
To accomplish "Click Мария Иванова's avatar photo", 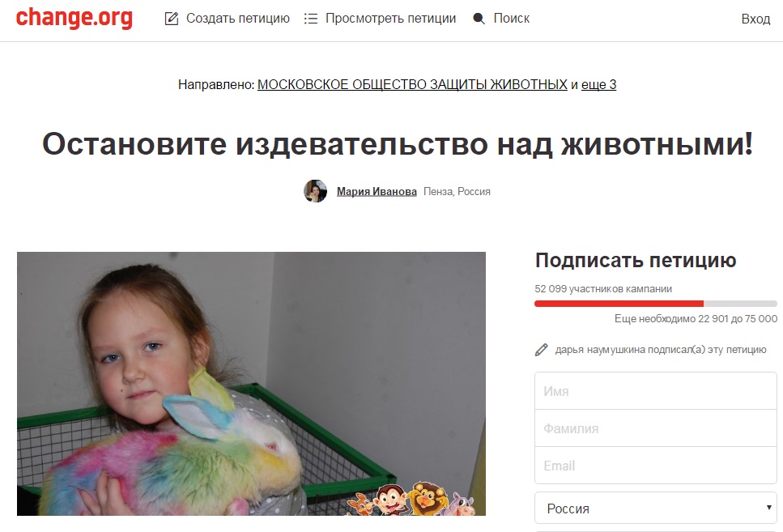I will click(315, 191).
